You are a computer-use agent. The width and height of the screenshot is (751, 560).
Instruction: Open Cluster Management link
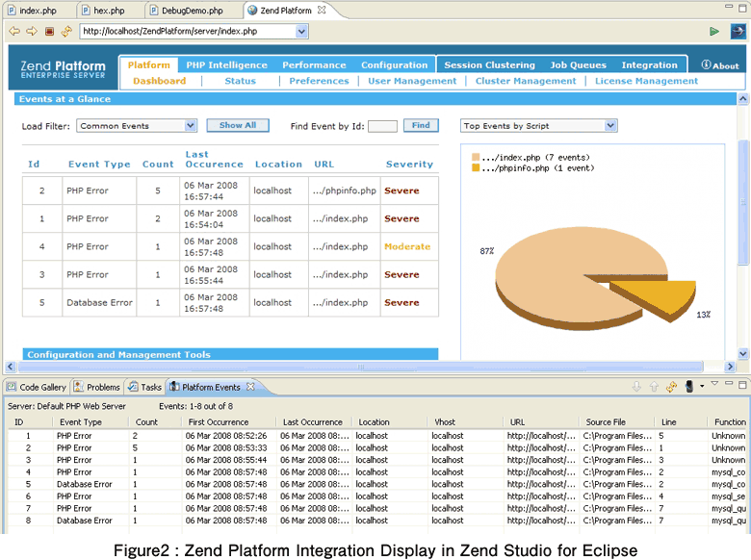tap(526, 81)
